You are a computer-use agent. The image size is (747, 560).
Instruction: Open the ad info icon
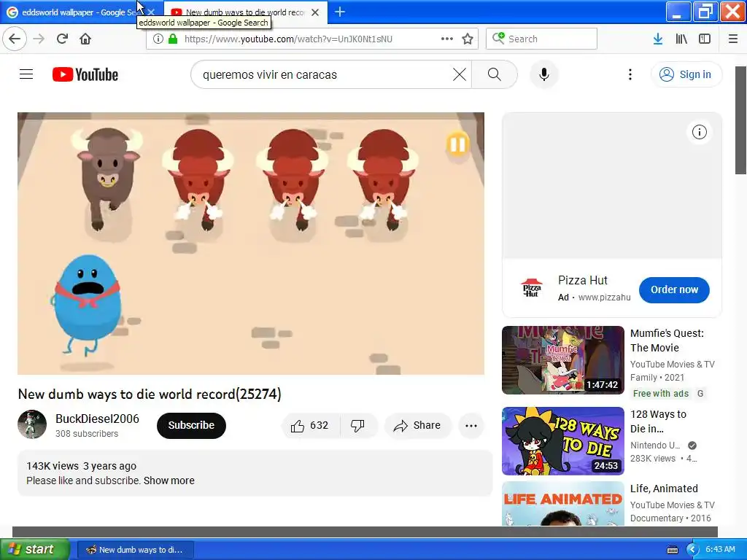point(699,132)
